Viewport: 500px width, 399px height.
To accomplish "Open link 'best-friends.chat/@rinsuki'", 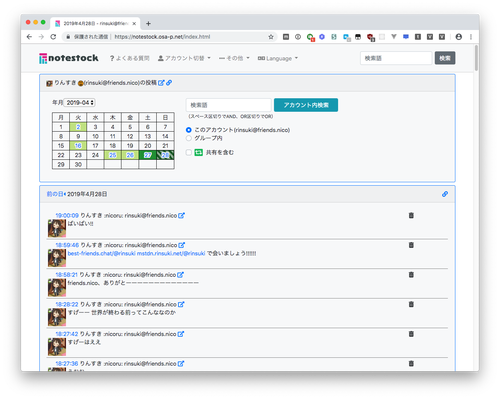I will (101, 253).
